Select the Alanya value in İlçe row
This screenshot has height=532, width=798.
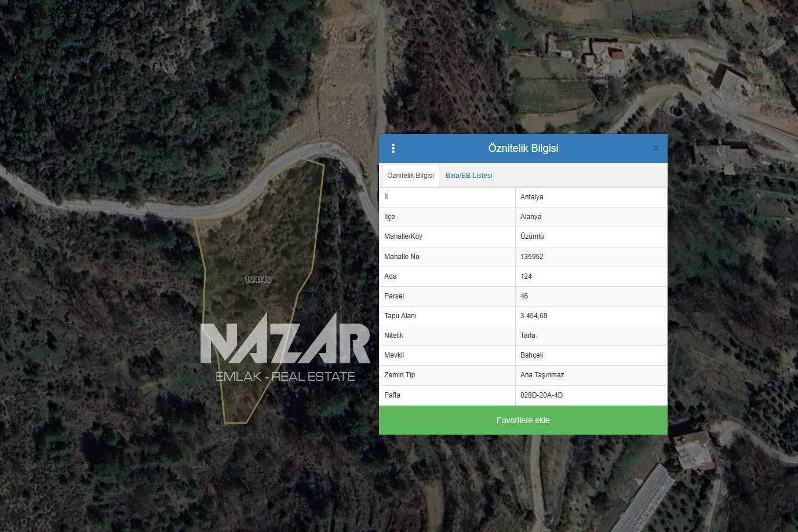pyautogui.click(x=531, y=217)
